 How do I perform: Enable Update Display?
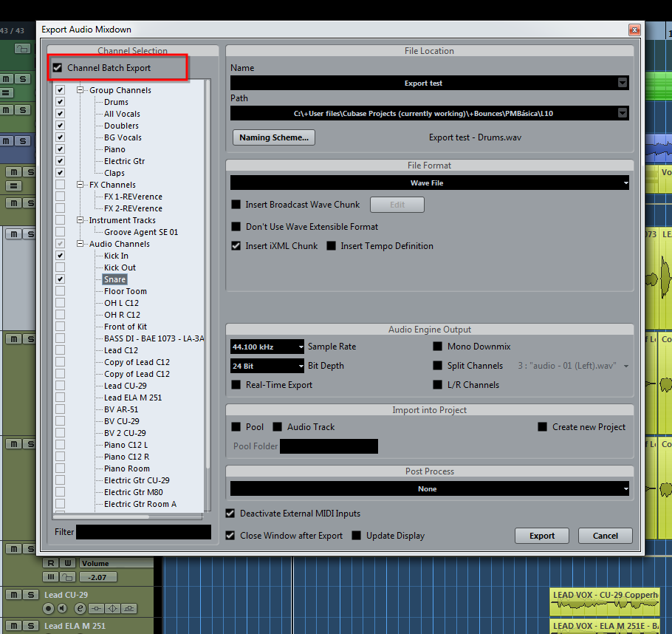356,535
